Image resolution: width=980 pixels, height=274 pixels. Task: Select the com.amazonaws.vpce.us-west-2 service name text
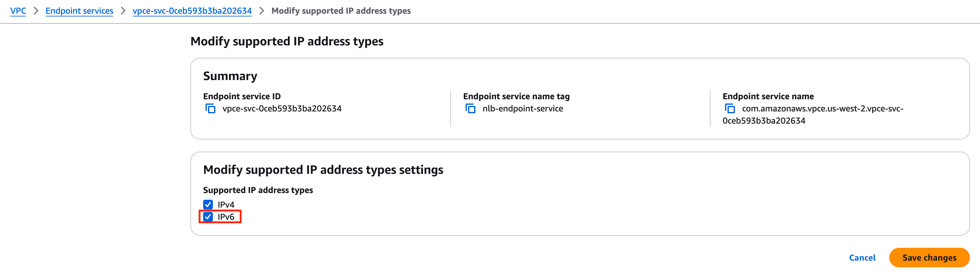click(x=813, y=114)
